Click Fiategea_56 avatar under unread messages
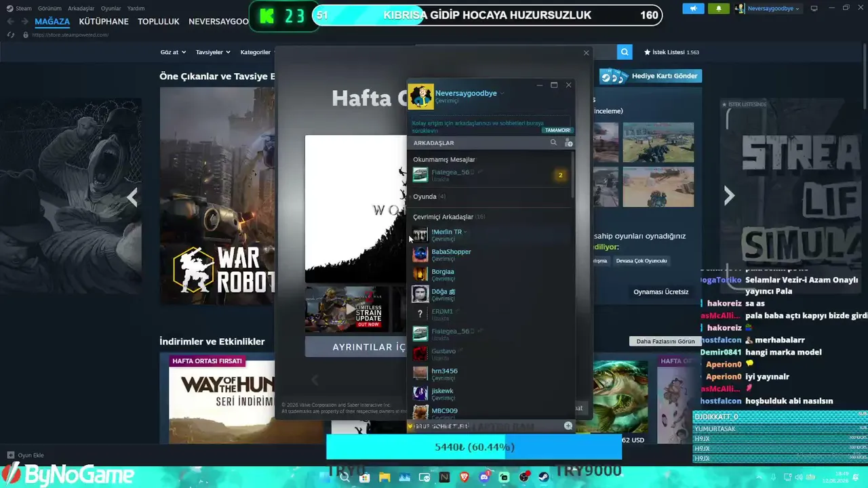Viewport: 868px width, 488px height. 420,175
